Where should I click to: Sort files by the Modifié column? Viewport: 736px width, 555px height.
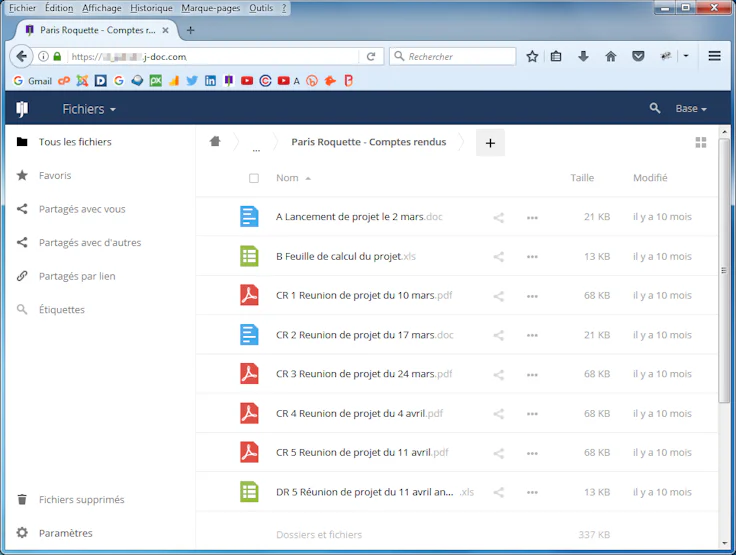tap(650, 178)
